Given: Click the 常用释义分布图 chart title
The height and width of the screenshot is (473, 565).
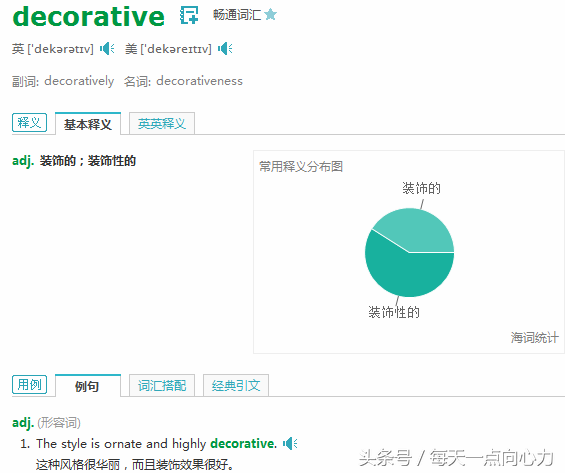Looking at the screenshot, I should point(301,166).
